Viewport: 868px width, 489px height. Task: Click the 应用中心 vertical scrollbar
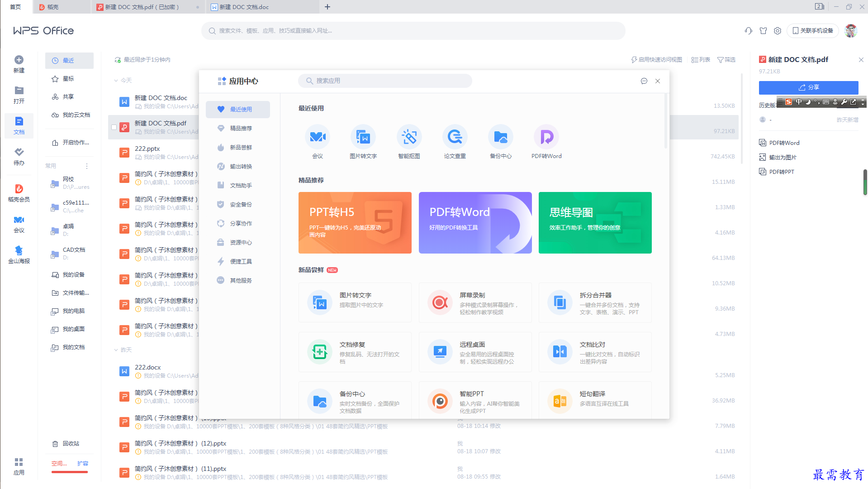(x=666, y=121)
